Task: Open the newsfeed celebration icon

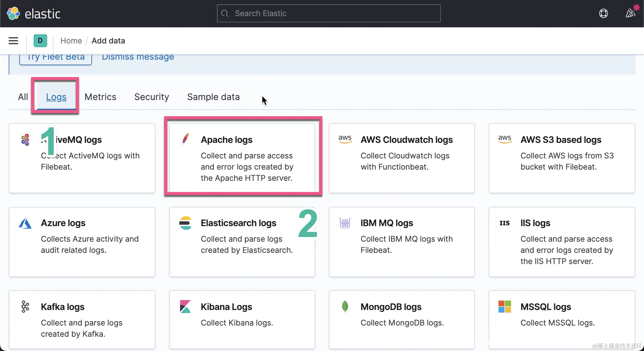Action: pos(630,13)
